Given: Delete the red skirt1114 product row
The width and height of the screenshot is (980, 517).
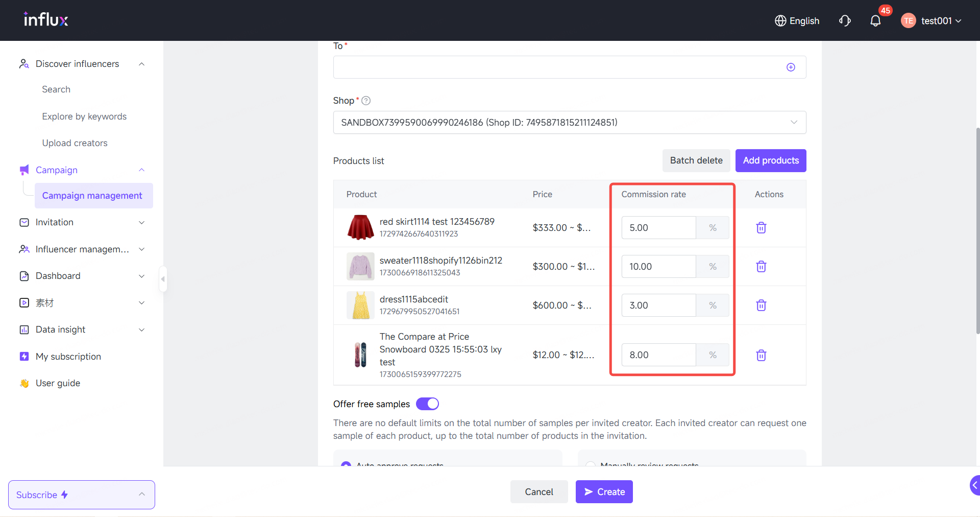Looking at the screenshot, I should pos(761,228).
